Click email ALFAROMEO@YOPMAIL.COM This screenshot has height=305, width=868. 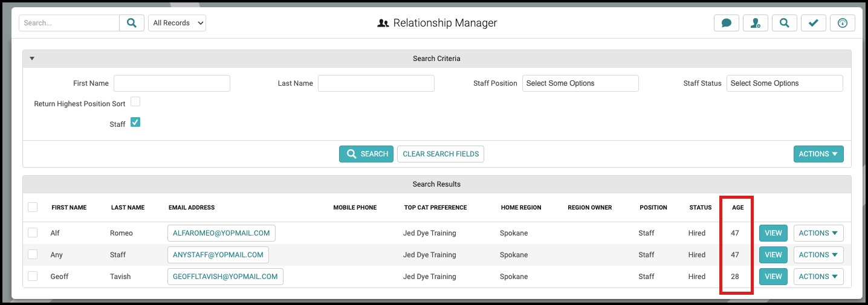tap(221, 233)
